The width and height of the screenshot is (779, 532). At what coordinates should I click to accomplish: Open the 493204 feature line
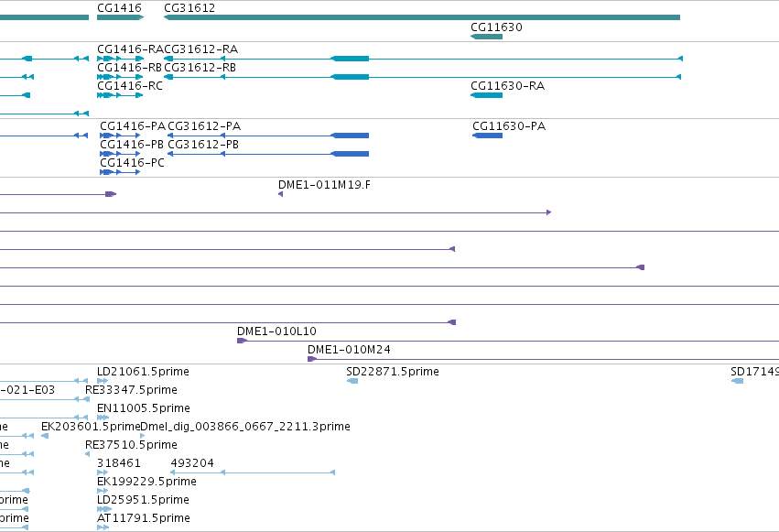click(253, 472)
